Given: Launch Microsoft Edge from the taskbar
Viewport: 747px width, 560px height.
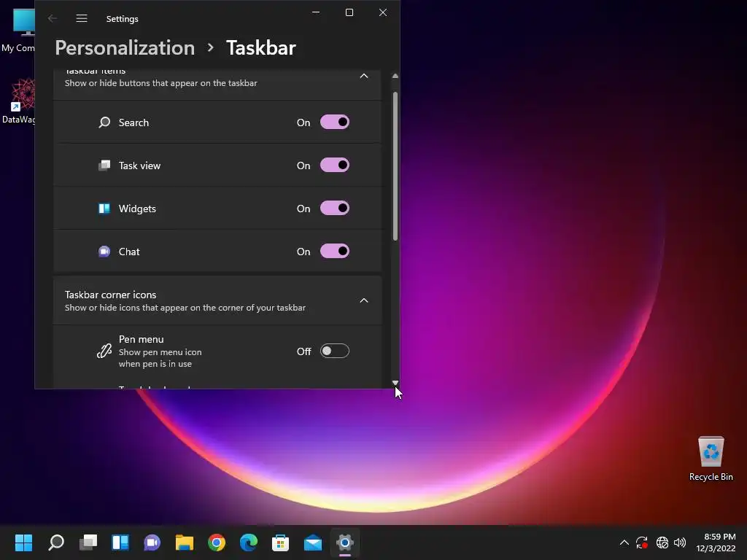Looking at the screenshot, I should (x=249, y=542).
